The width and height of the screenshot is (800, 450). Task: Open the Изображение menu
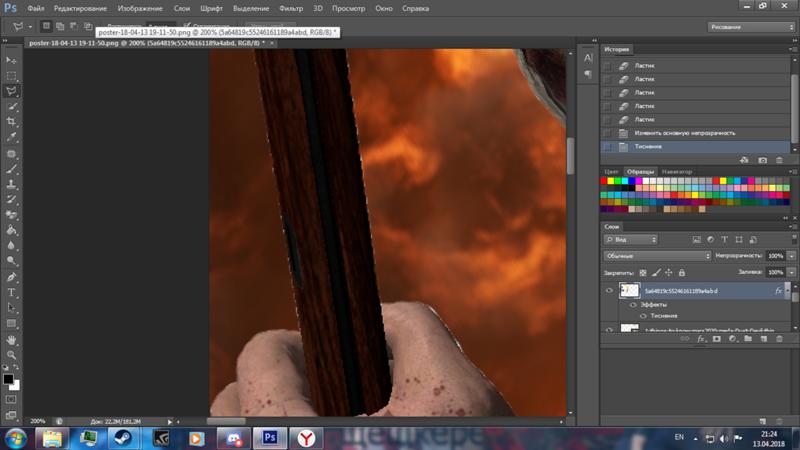point(140,9)
